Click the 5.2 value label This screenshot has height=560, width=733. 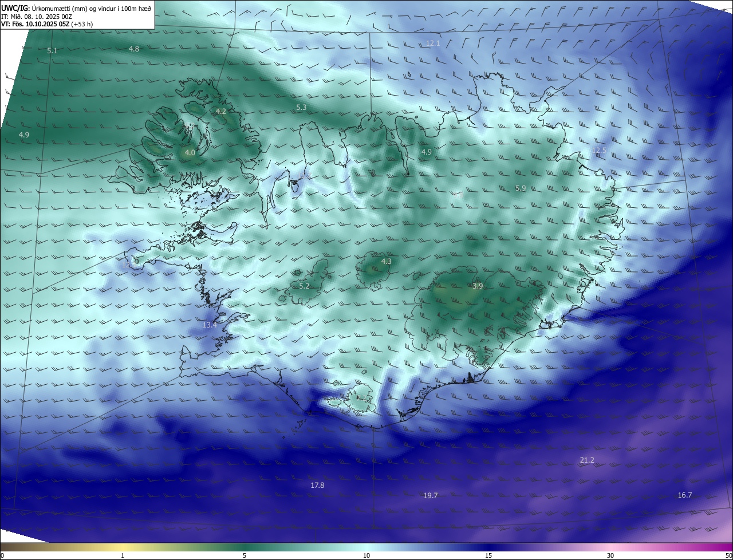[x=304, y=286]
